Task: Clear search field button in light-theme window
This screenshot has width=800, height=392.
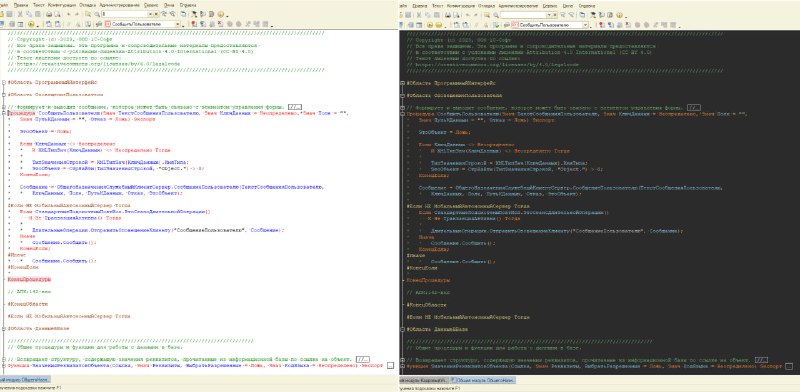Action: (156, 14)
